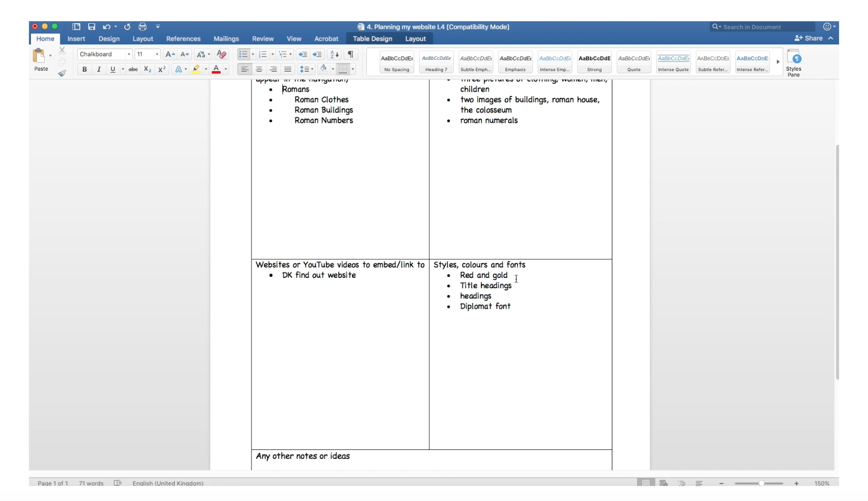The height and width of the screenshot is (501, 868).
Task: Click the Save icon in title bar
Action: coord(91,27)
